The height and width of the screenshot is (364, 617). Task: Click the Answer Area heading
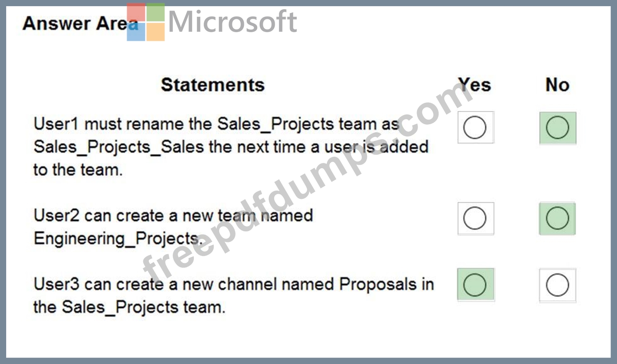click(75, 23)
